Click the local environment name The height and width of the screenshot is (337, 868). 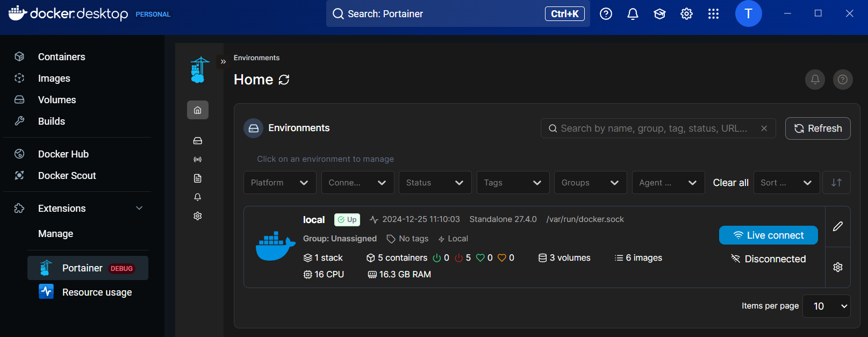tap(314, 220)
